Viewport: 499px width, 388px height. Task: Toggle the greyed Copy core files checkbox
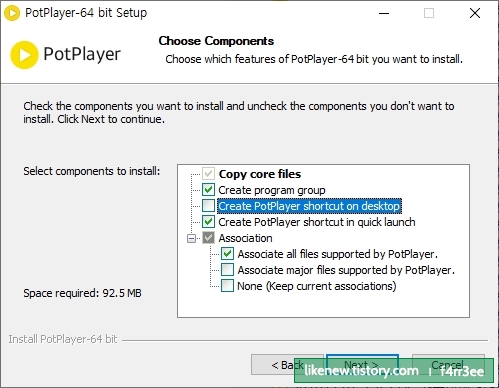208,174
